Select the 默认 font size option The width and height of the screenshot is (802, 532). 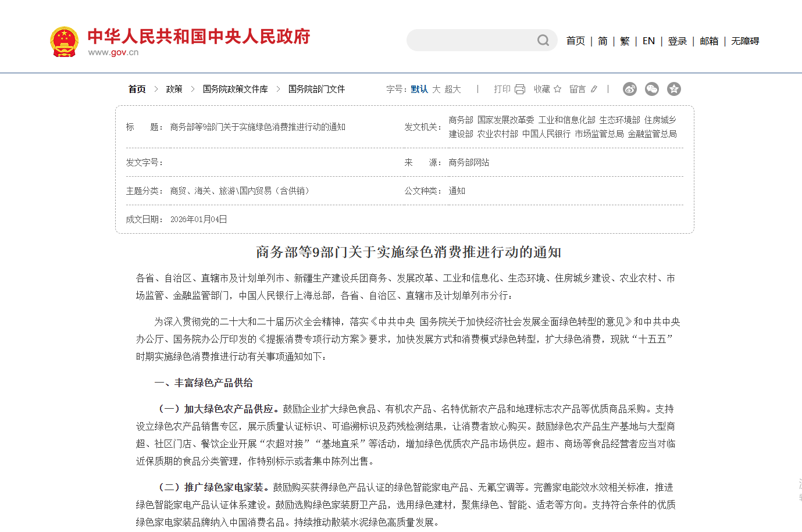click(x=419, y=89)
